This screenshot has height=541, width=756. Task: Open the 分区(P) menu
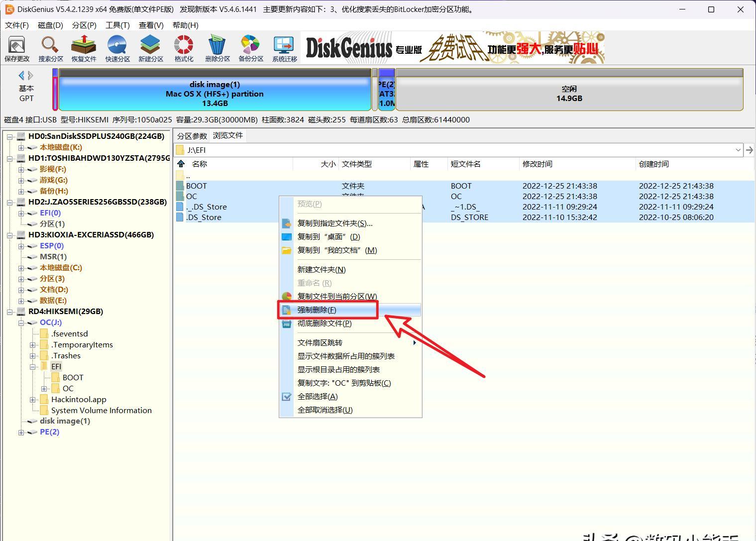point(84,25)
